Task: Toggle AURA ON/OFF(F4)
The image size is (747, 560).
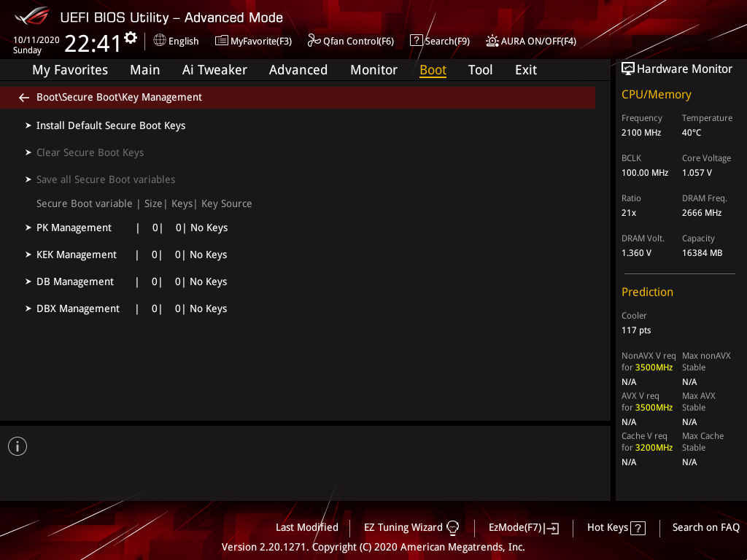Action: 538,41
